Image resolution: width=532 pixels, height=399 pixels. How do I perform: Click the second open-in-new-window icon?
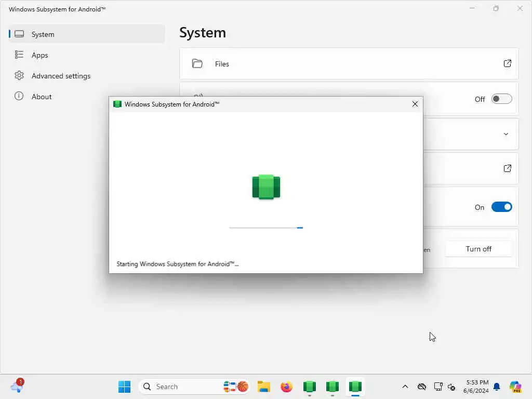point(507,168)
